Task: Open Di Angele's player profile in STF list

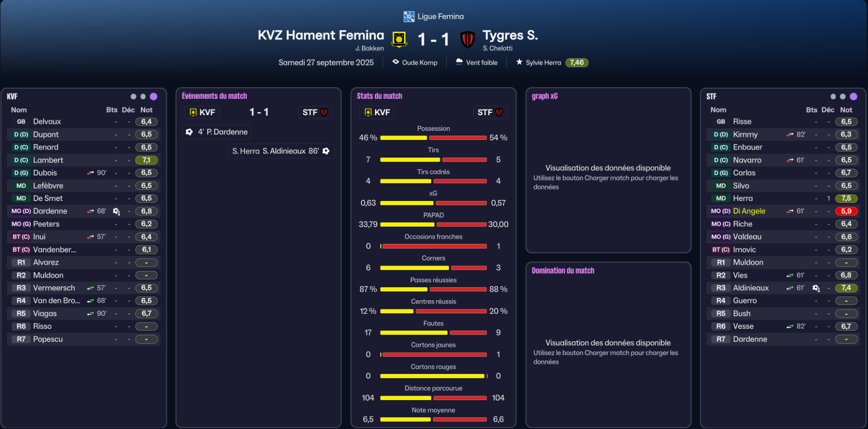Action: (x=749, y=211)
